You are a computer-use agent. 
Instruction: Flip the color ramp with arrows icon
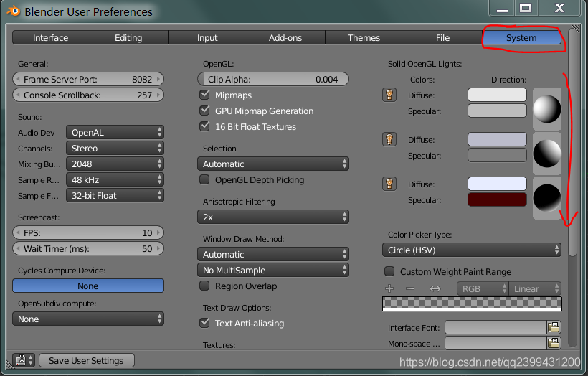435,288
